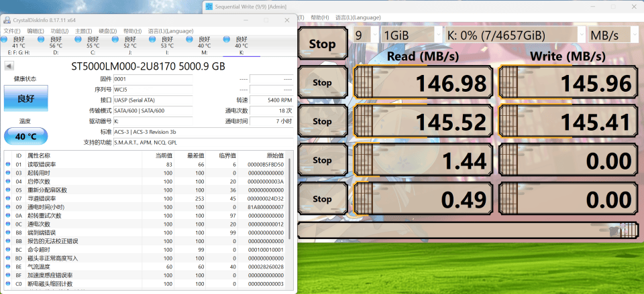Open the 功能(U) menu
The width and height of the screenshot is (644, 294).
coord(60,31)
